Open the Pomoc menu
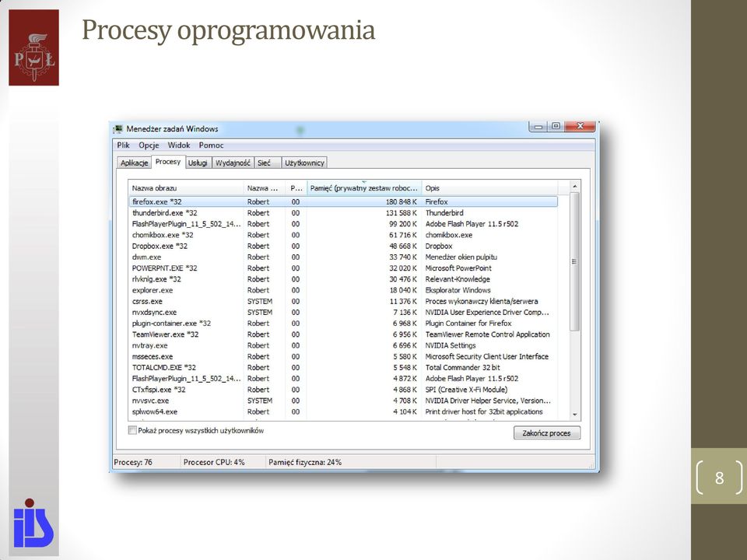This screenshot has height=560, width=747. point(211,145)
